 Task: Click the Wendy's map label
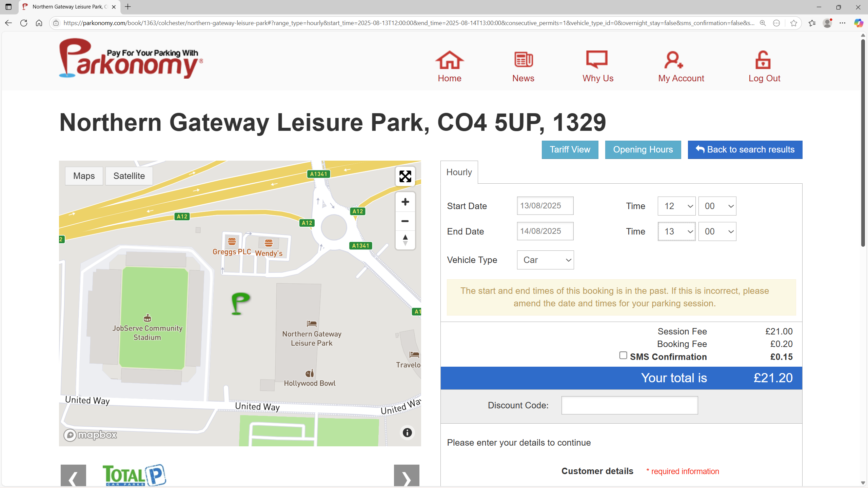269,253
